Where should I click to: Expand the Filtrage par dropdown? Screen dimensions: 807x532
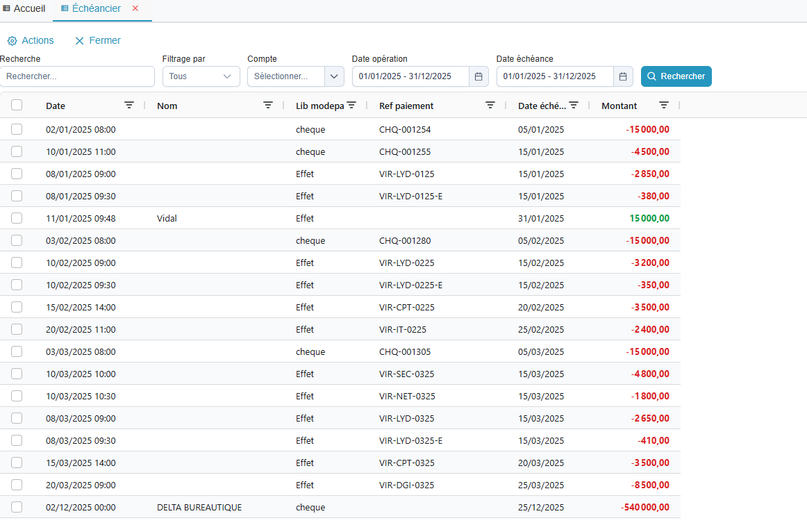click(201, 76)
